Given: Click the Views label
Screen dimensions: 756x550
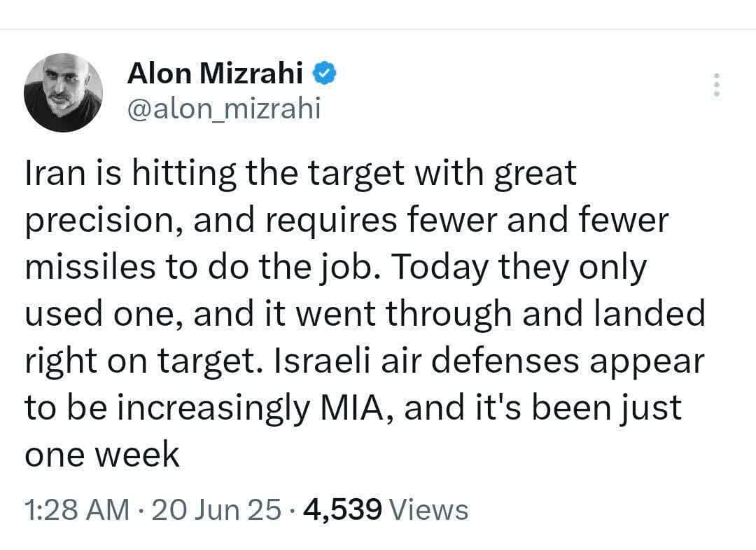Looking at the screenshot, I should [428, 509].
